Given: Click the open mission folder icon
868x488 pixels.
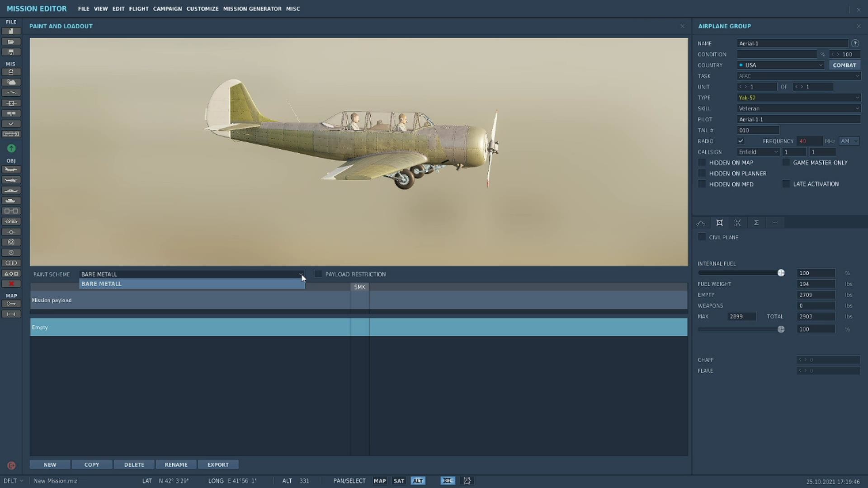Looking at the screenshot, I should [11, 42].
